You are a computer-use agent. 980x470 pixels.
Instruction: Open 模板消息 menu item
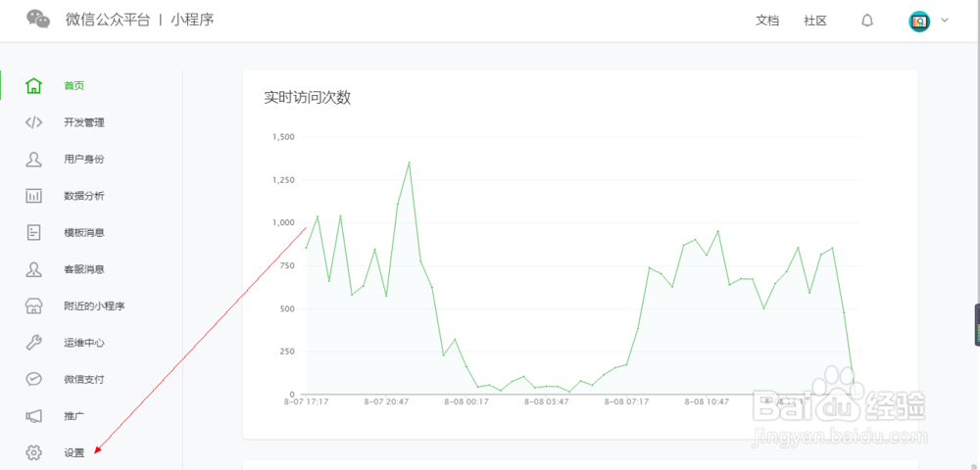[x=83, y=233]
